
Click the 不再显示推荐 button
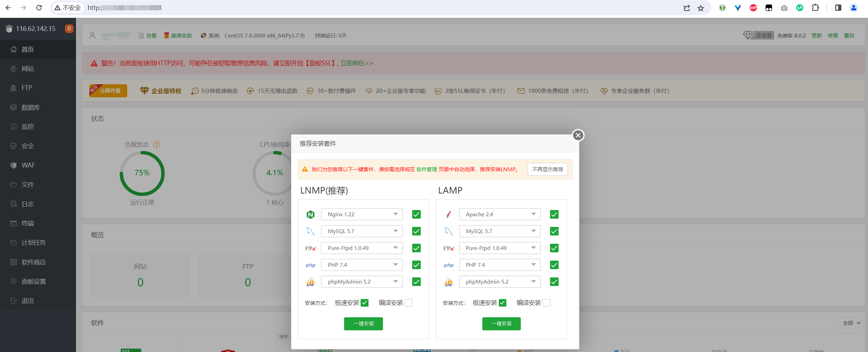click(548, 169)
